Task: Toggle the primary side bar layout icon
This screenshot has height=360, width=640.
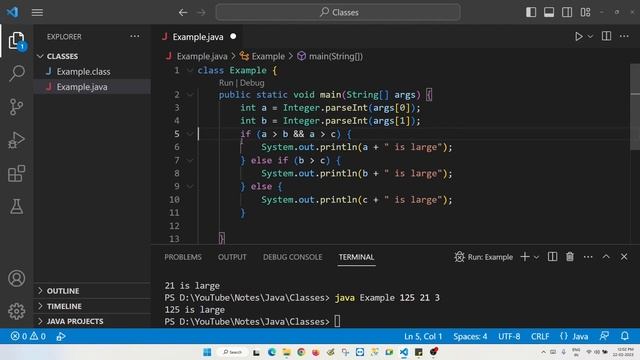Action: (x=531, y=12)
